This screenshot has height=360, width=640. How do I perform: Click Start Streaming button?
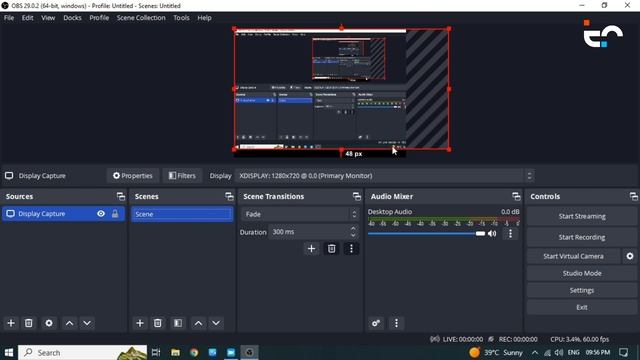click(x=582, y=217)
